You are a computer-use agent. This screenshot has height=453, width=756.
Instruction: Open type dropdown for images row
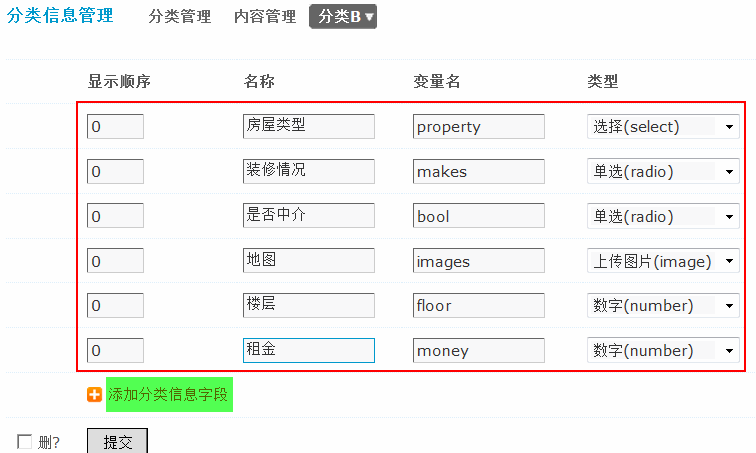point(663,262)
